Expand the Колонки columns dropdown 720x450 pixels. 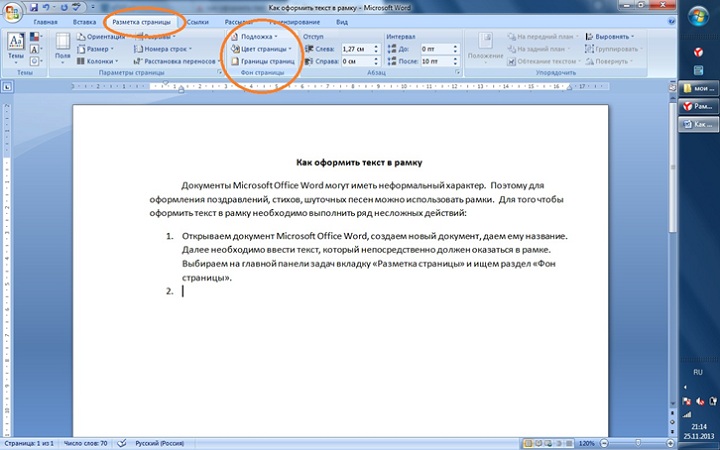coord(97,61)
